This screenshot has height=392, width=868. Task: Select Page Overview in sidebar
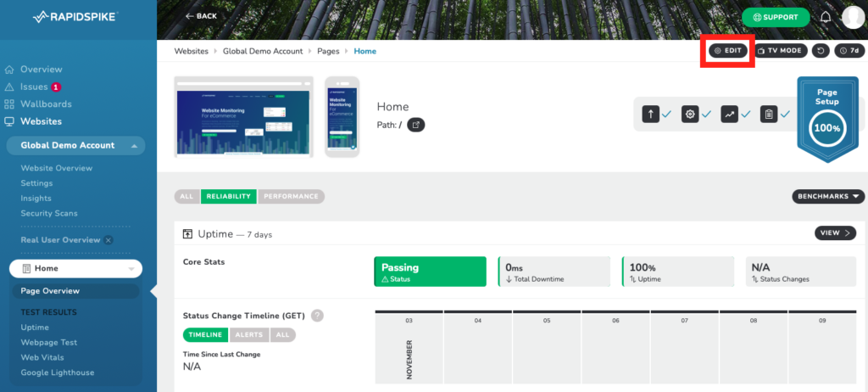click(75, 291)
